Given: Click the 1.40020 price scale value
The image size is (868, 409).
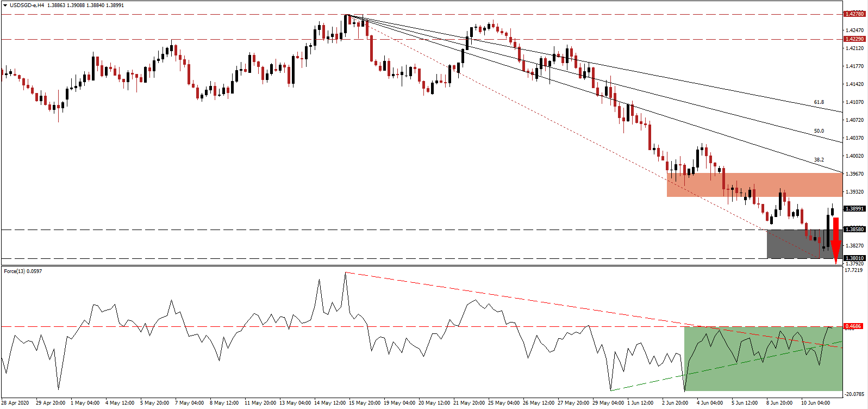Looking at the screenshot, I should (x=855, y=156).
